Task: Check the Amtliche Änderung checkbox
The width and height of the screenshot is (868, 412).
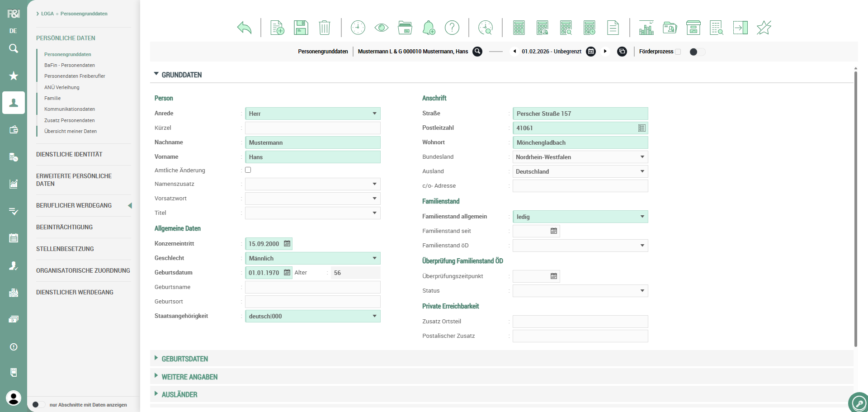Action: tap(248, 170)
